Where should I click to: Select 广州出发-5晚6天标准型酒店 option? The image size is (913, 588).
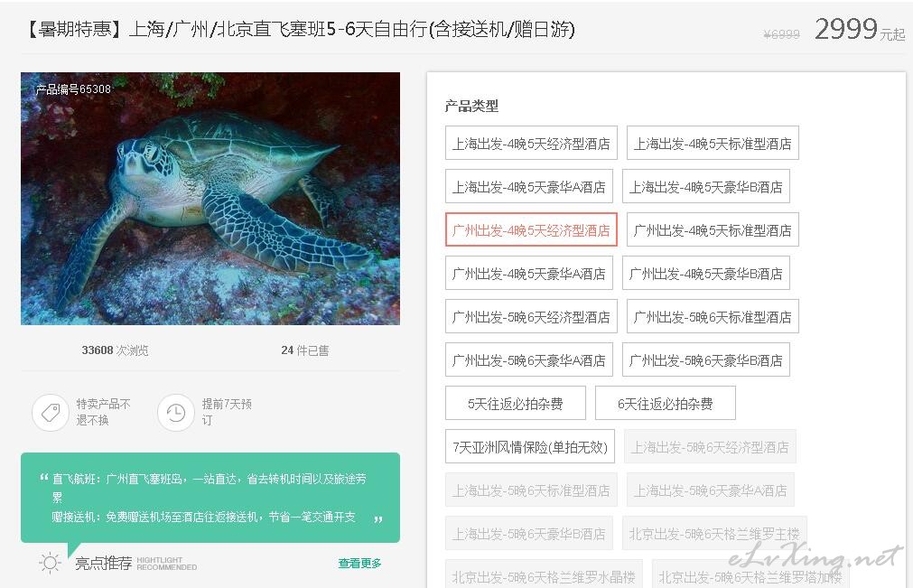713,317
